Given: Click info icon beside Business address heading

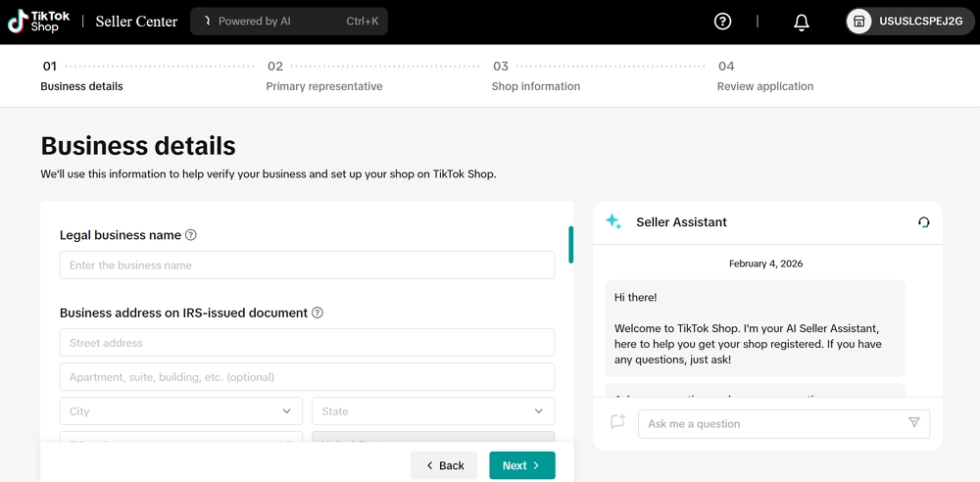Looking at the screenshot, I should click(317, 313).
